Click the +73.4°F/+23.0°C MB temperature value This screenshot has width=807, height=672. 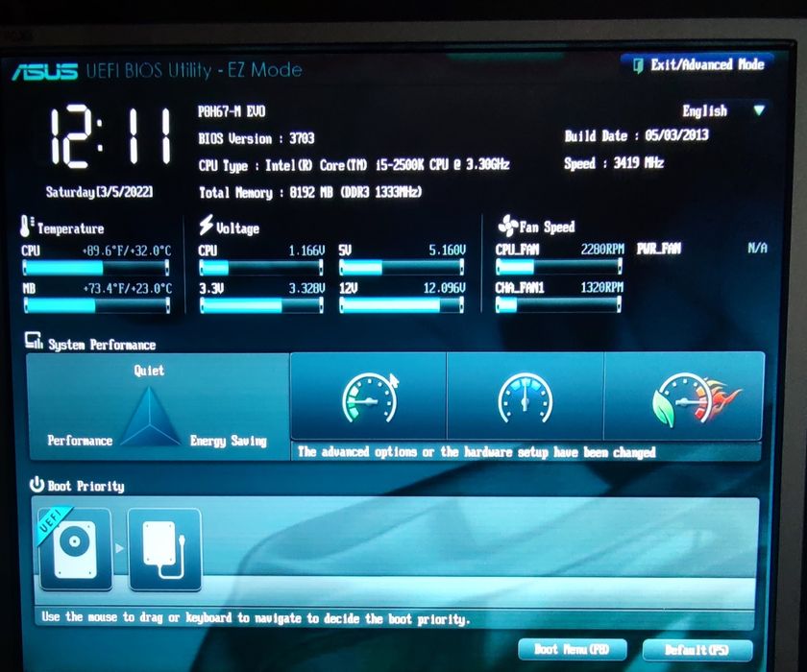[127, 288]
